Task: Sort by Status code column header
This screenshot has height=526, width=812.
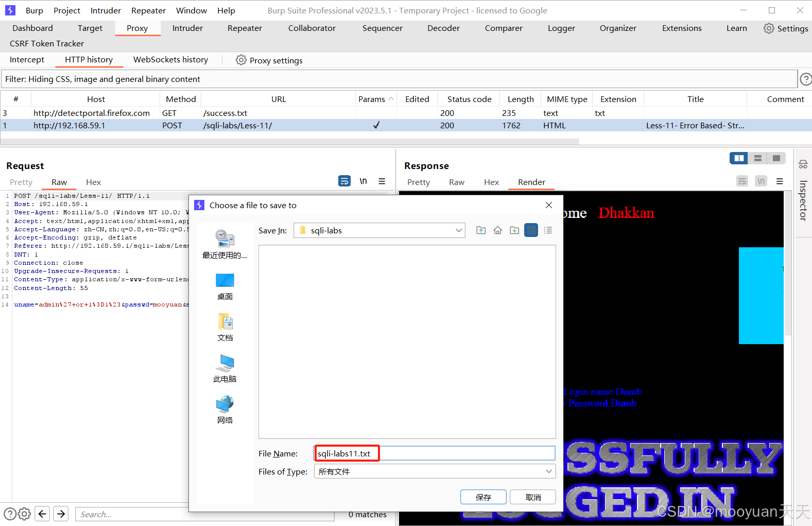Action: pyautogui.click(x=469, y=99)
